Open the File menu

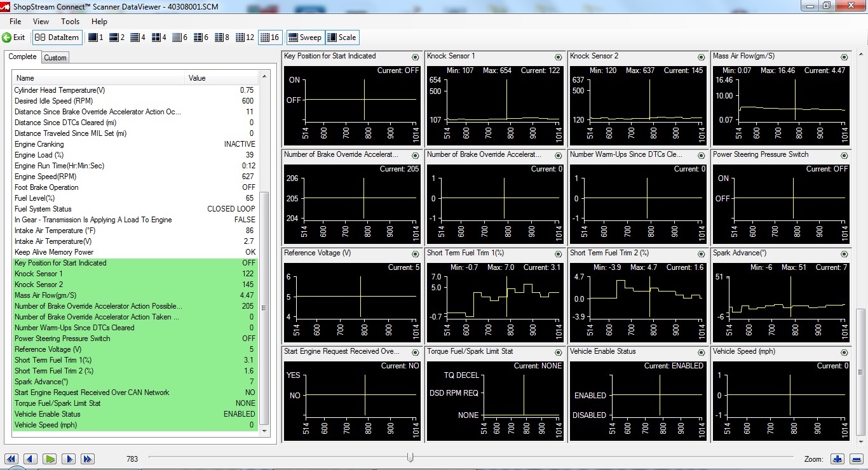[15, 22]
